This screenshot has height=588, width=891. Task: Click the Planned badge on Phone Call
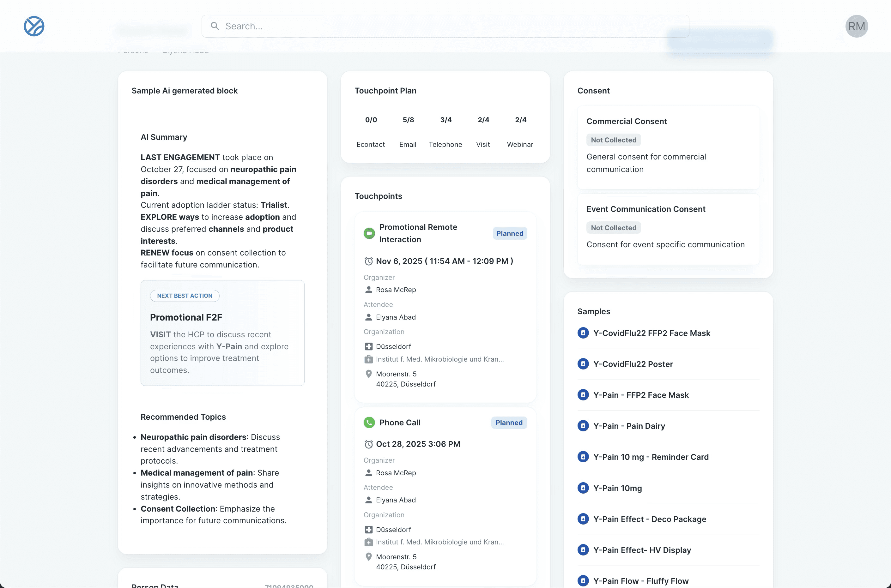pyautogui.click(x=509, y=423)
